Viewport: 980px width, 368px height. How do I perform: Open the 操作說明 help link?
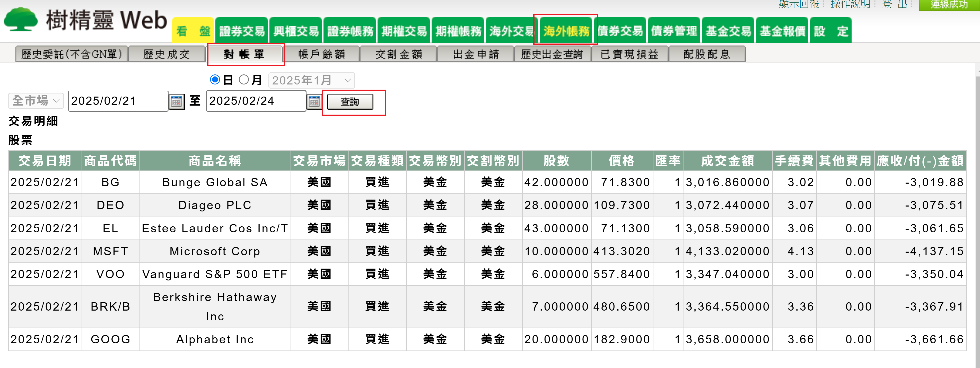point(850,4)
